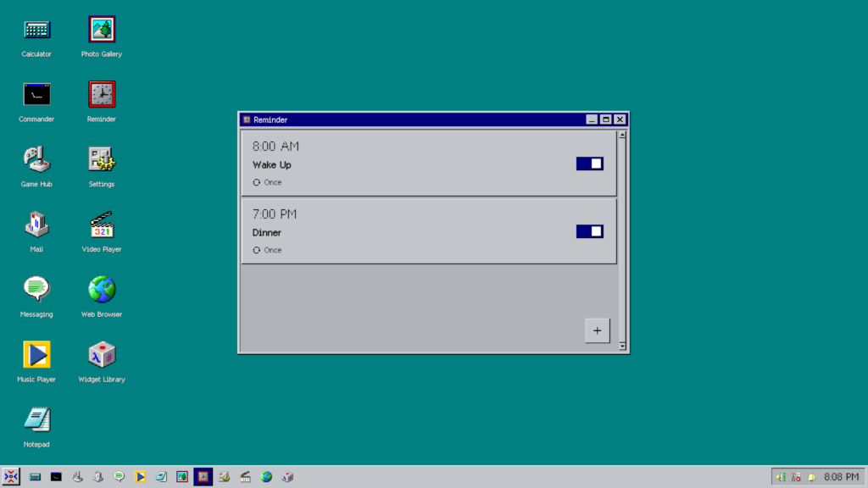This screenshot has height=488, width=868.
Task: Turn off the Dinner reminder toggle
Action: pyautogui.click(x=589, y=231)
